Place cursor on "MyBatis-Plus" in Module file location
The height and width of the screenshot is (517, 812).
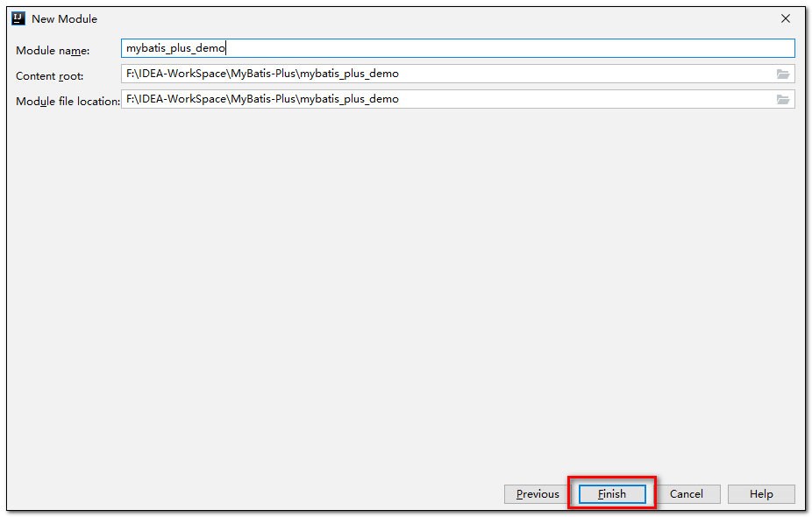pos(263,100)
